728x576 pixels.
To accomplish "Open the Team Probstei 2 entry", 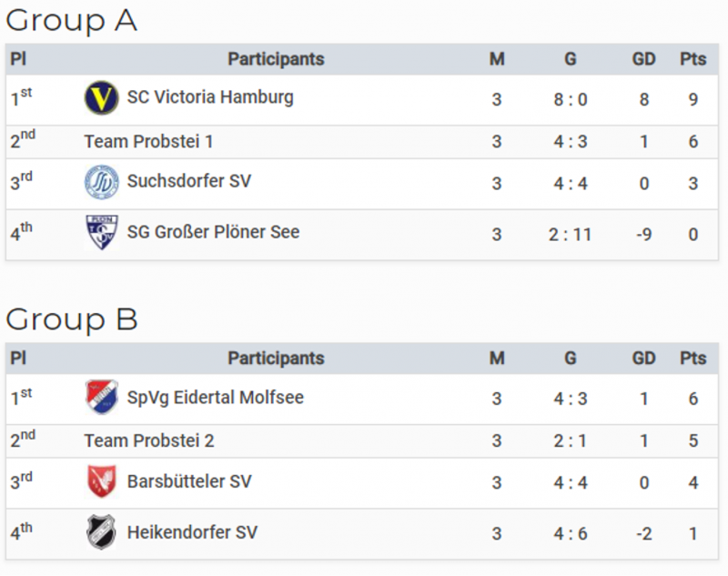I will (x=149, y=441).
